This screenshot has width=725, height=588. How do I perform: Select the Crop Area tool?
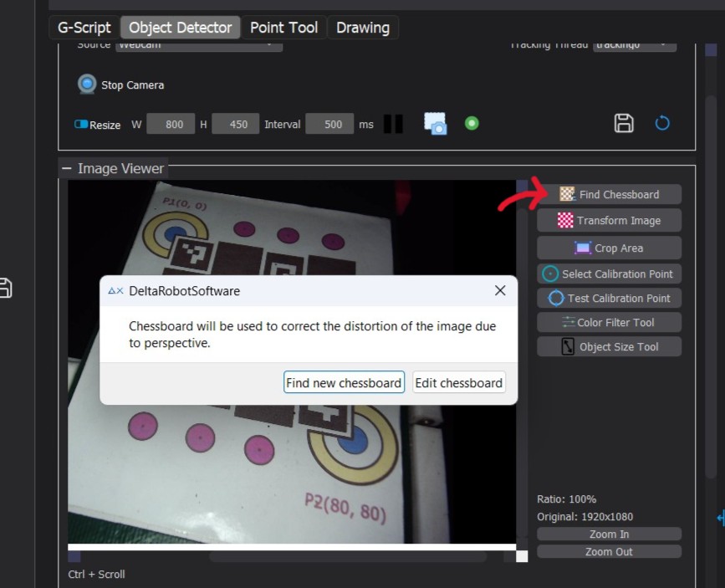609,248
